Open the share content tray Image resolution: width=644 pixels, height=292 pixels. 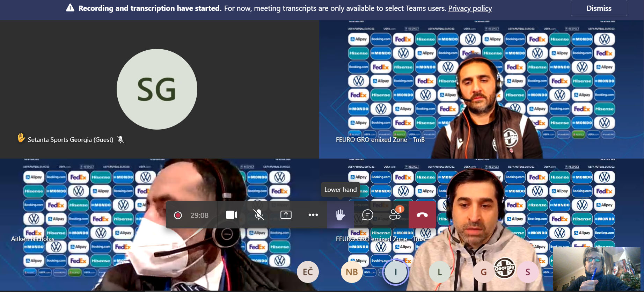286,215
